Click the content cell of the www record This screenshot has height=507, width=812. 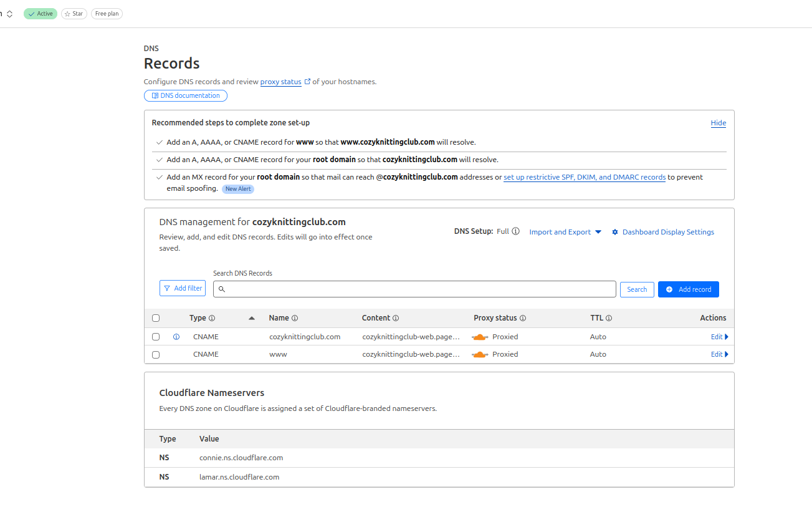(411, 354)
